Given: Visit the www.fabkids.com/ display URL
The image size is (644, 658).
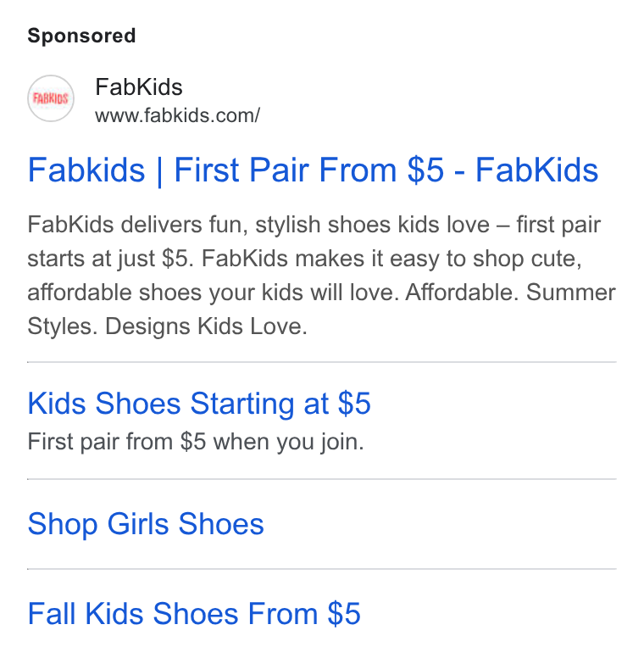Looking at the screenshot, I should click(x=177, y=115).
